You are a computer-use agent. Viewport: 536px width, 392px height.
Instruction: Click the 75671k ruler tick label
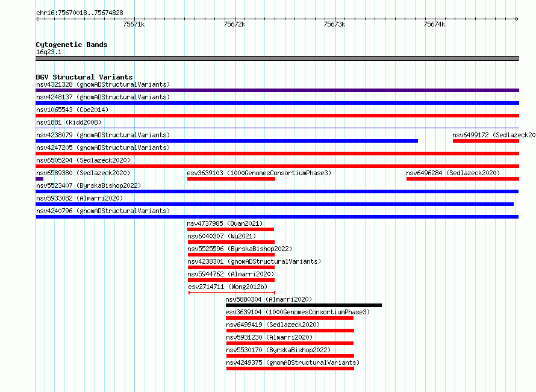click(134, 24)
